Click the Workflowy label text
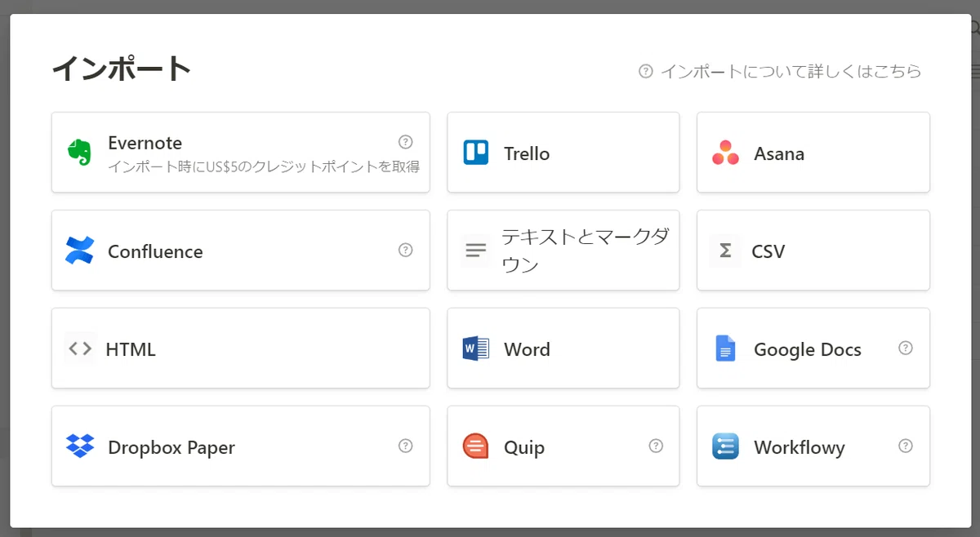 [800, 447]
